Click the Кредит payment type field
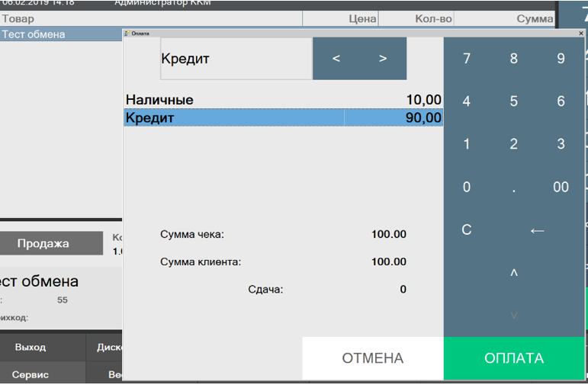 [236, 59]
